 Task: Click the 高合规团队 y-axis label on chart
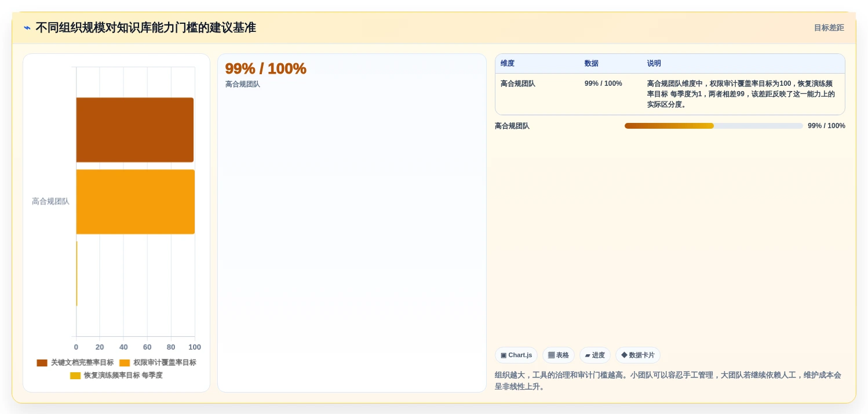point(50,202)
